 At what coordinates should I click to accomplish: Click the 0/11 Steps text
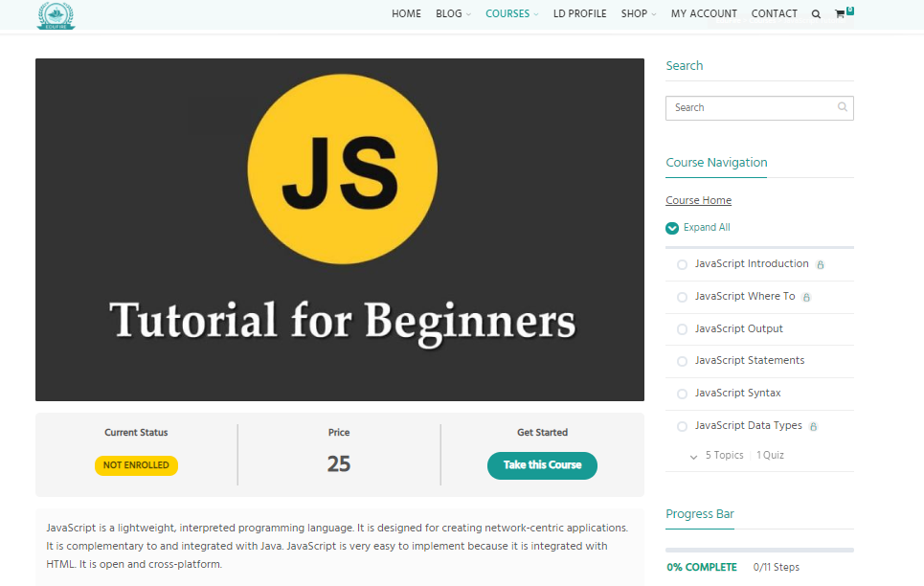777,567
